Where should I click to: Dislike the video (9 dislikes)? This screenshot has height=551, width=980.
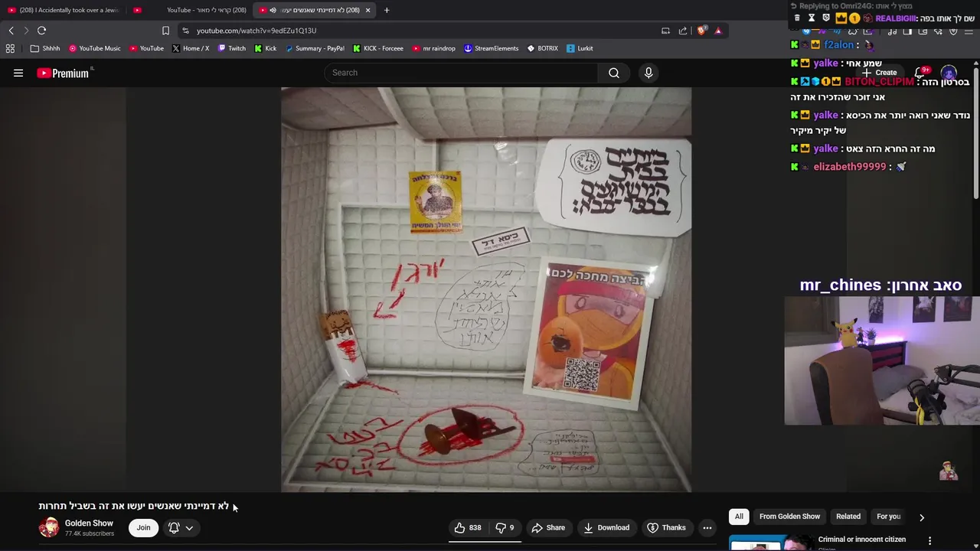pos(505,527)
